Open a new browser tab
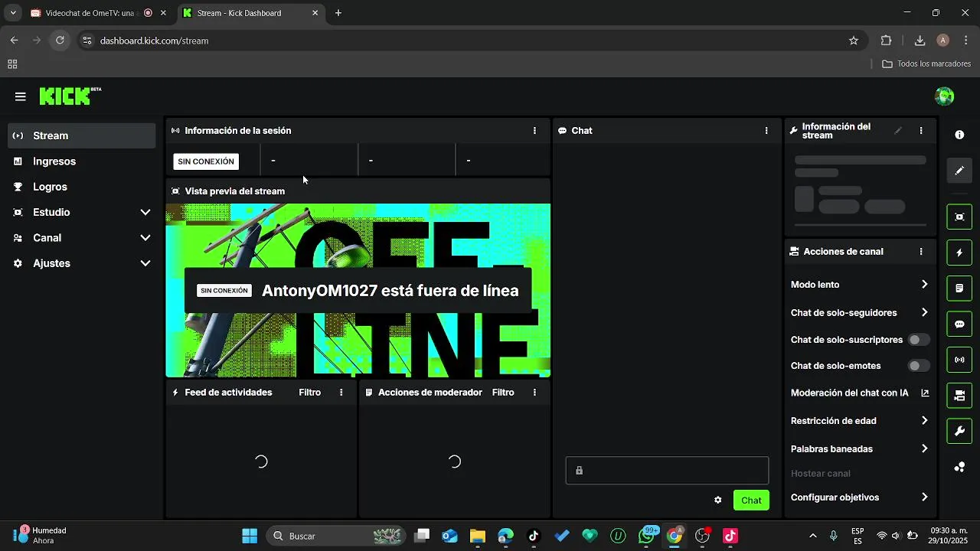Viewport: 980px width, 551px height. point(338,13)
